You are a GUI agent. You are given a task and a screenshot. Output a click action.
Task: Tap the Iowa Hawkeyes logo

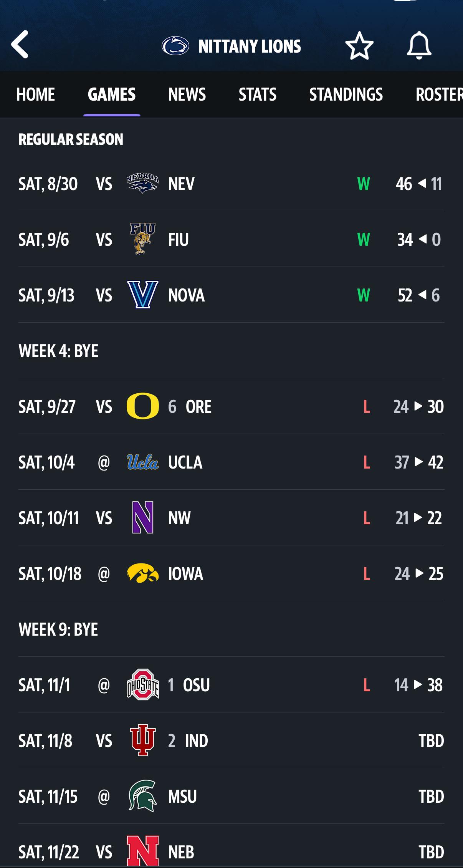pyautogui.click(x=142, y=573)
